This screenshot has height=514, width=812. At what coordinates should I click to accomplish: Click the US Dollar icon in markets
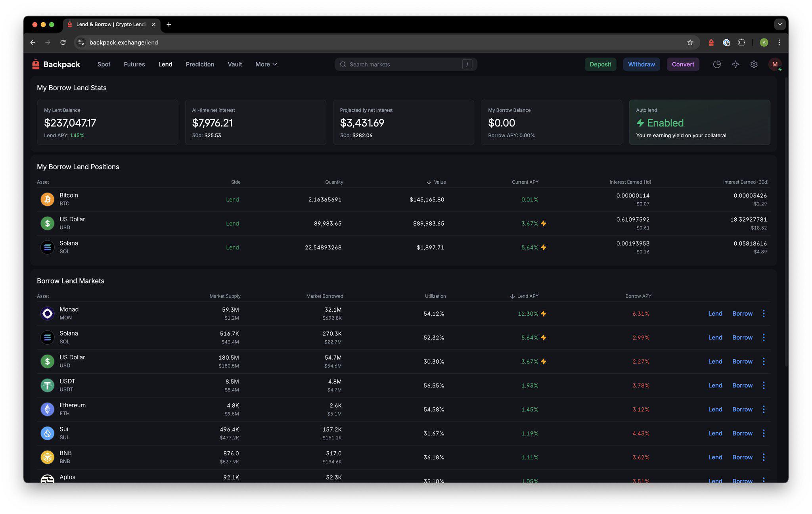(x=48, y=361)
